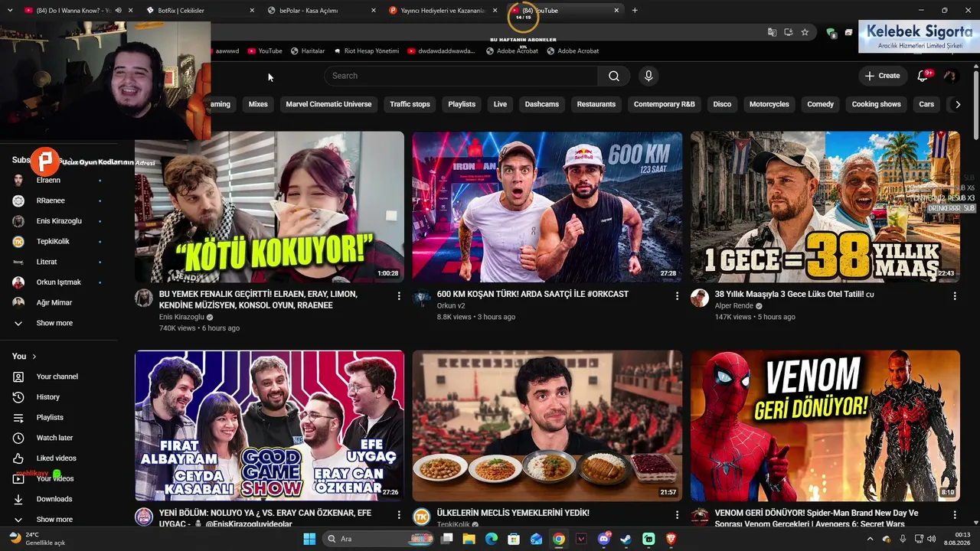
Task: Open three-dot menu for 38 Yıllık Maaşıyla video
Action: [955, 295]
